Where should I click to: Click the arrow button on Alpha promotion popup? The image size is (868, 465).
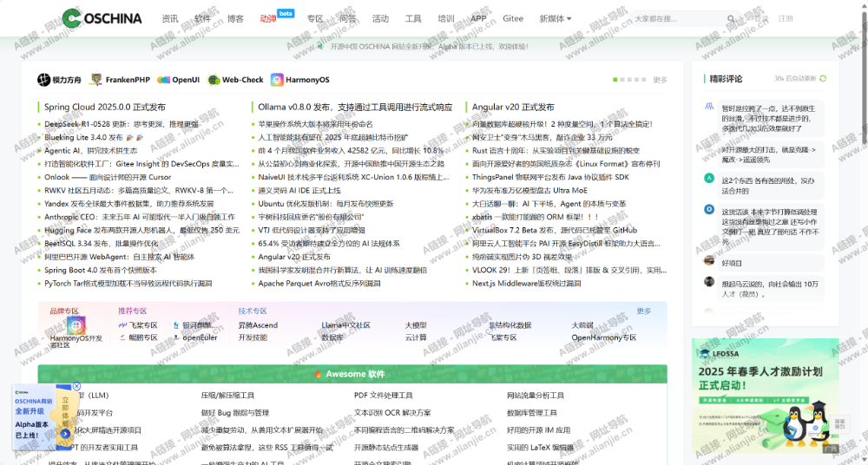click(65, 435)
